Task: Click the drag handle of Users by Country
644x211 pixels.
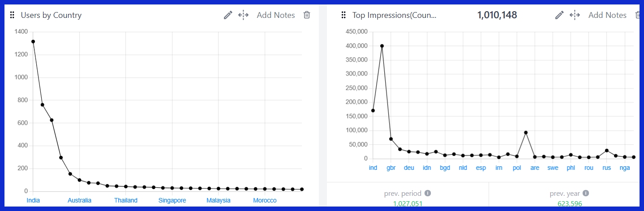Action: 13,15
